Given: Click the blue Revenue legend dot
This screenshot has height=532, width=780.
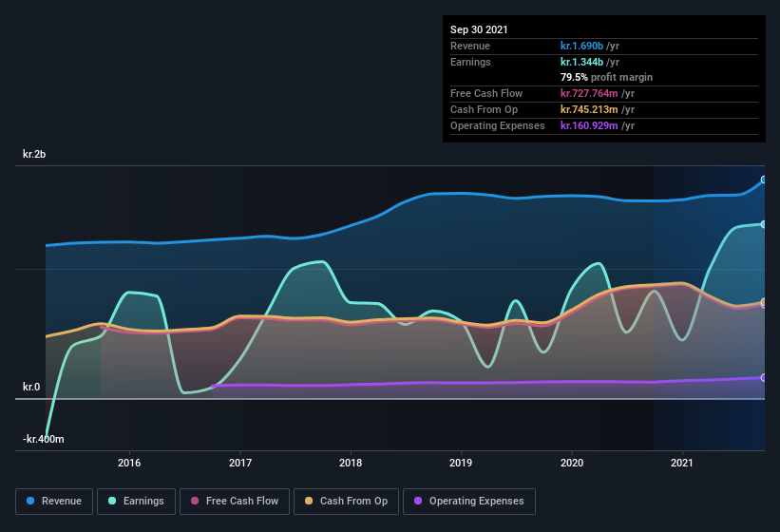Looking at the screenshot, I should click(30, 501).
